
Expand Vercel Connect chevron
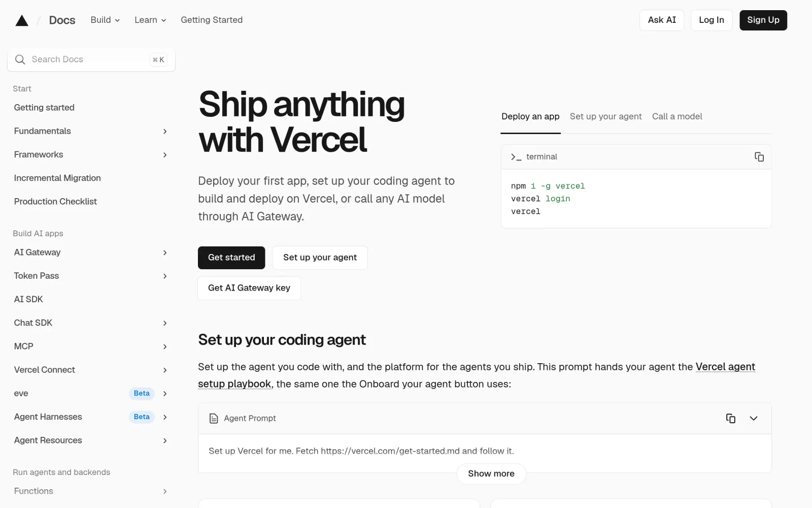click(165, 370)
